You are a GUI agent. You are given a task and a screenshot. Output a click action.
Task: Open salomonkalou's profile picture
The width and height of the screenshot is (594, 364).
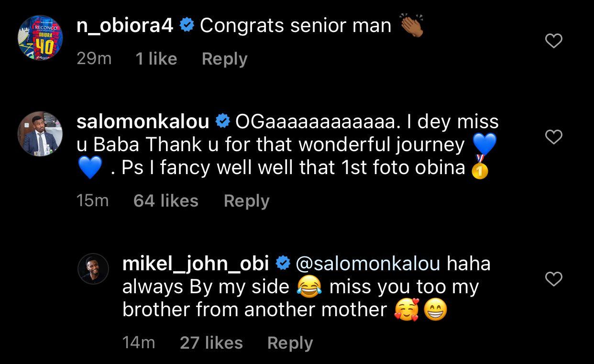click(40, 134)
